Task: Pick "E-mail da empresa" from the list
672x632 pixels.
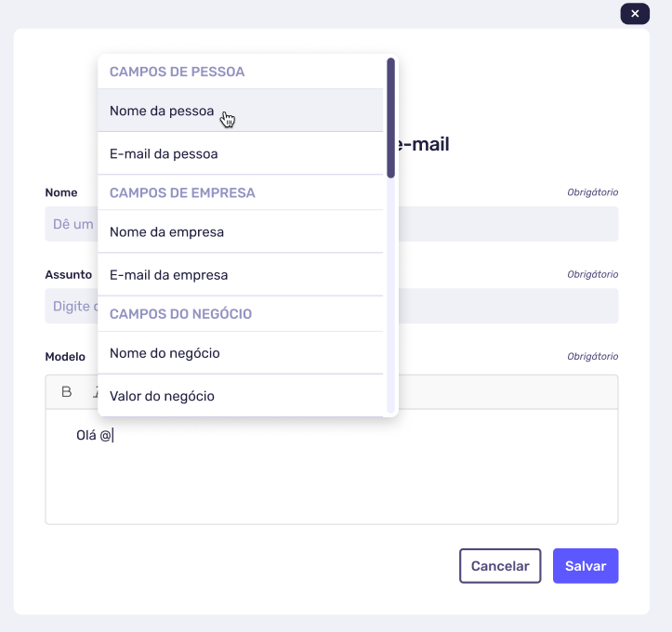Action: pos(168,275)
